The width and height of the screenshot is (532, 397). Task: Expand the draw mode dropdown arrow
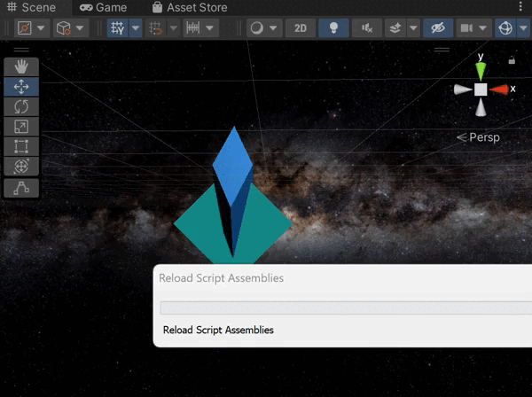273,27
